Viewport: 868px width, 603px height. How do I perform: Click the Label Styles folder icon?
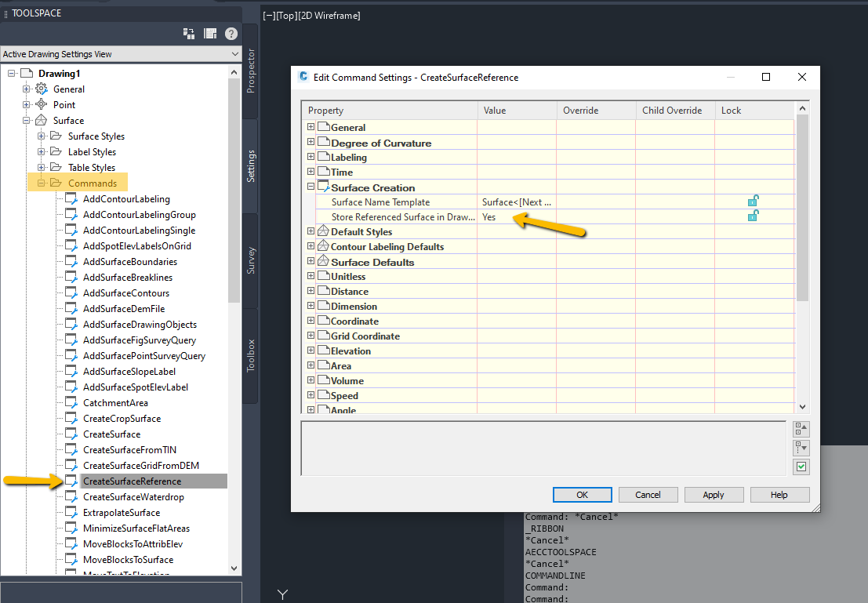pyautogui.click(x=56, y=151)
